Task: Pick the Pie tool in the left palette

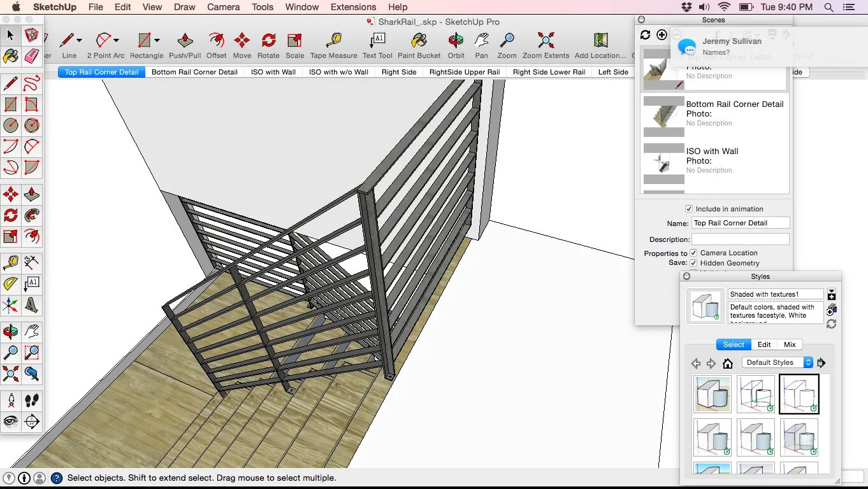Action: 31,167
